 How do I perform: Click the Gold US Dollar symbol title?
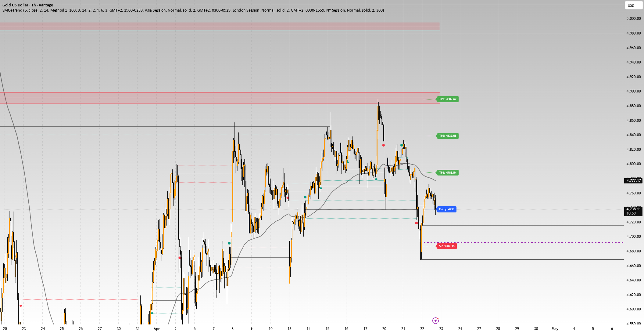click(x=28, y=5)
